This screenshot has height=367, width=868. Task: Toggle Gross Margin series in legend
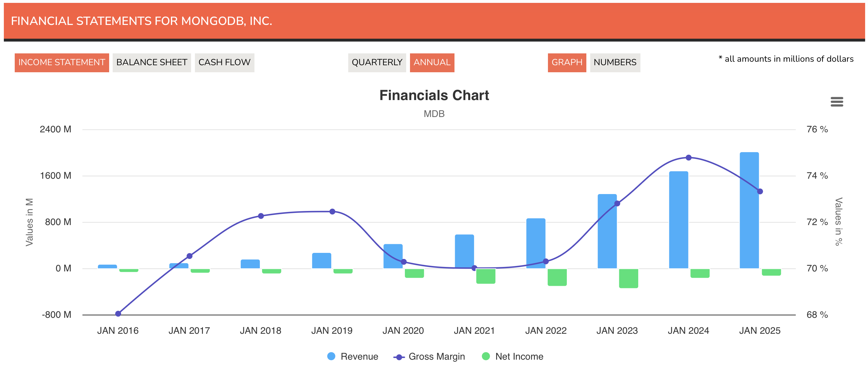436,356
